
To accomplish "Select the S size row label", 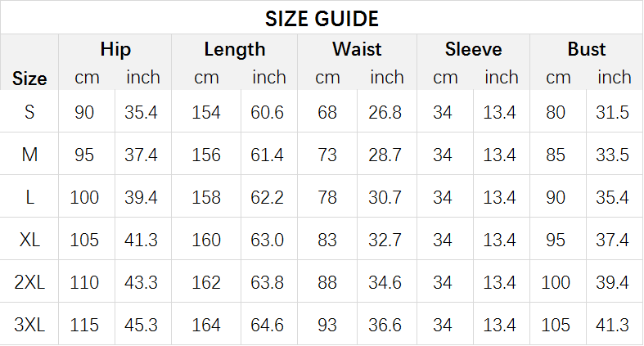I will tap(29, 112).
